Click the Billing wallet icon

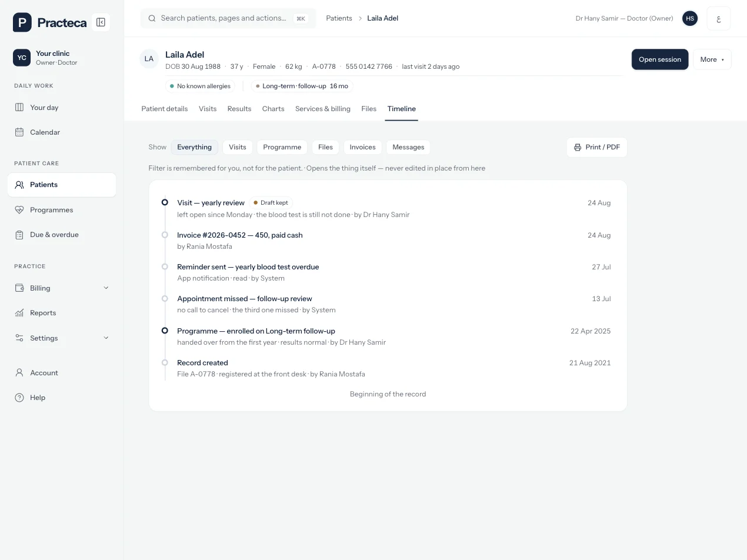(x=19, y=288)
